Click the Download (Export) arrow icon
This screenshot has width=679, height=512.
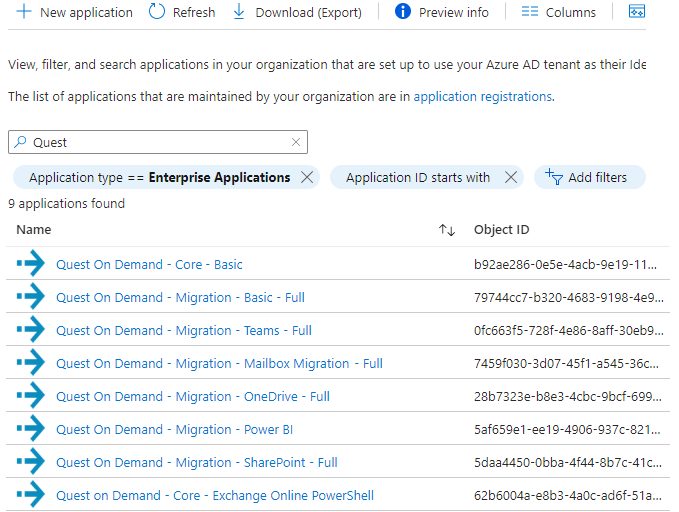[239, 12]
